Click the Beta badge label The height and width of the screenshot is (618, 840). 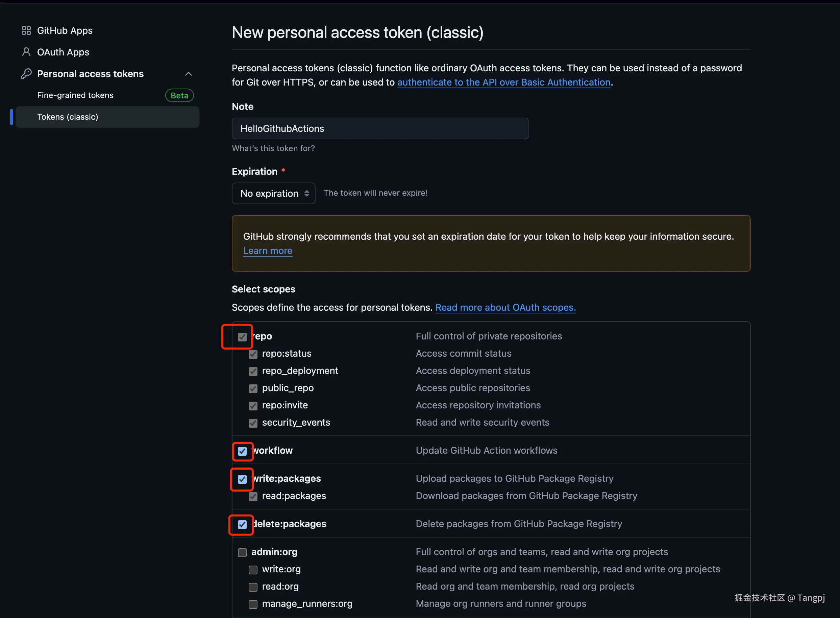[179, 95]
